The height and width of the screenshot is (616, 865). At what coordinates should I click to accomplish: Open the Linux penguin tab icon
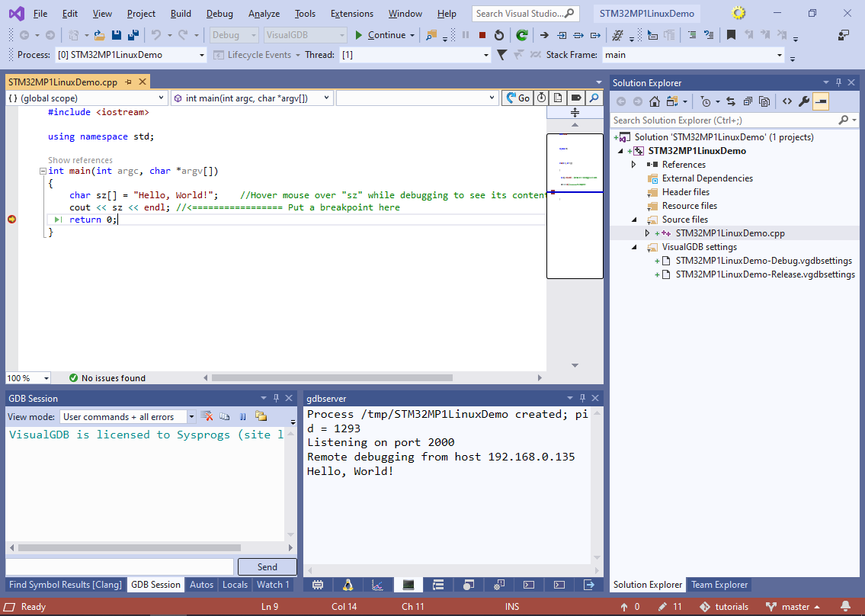point(348,585)
